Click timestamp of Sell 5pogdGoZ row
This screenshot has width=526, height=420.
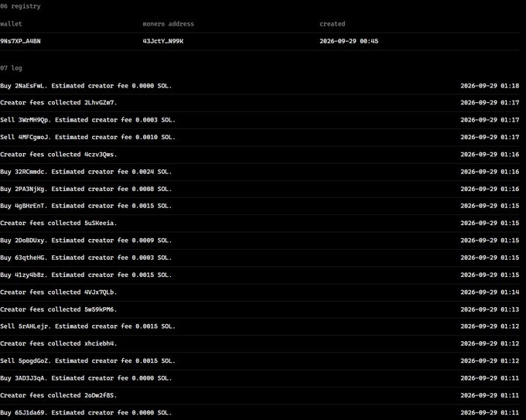click(x=490, y=361)
